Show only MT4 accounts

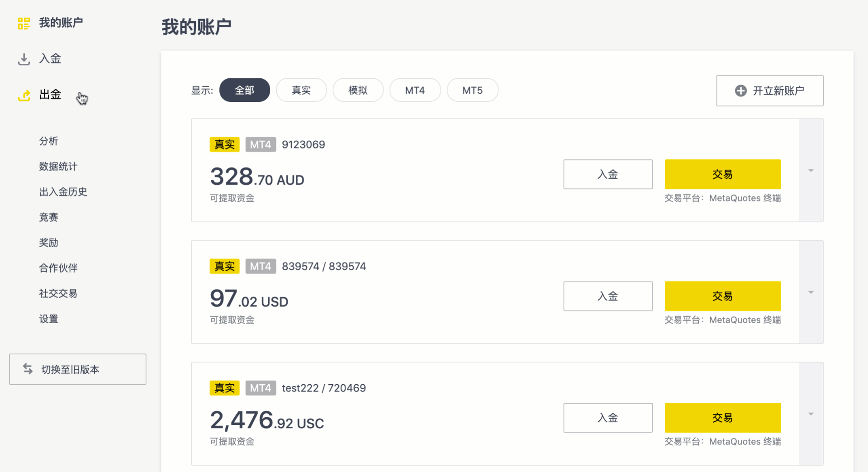415,90
